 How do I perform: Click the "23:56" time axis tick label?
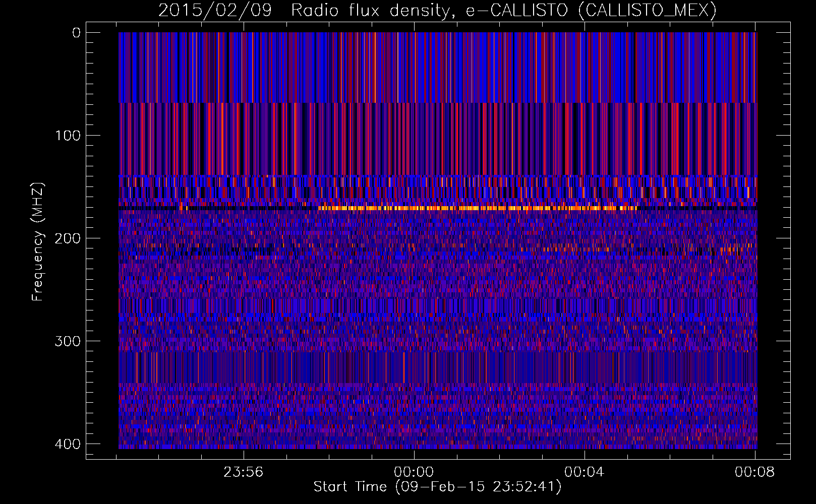pos(244,472)
